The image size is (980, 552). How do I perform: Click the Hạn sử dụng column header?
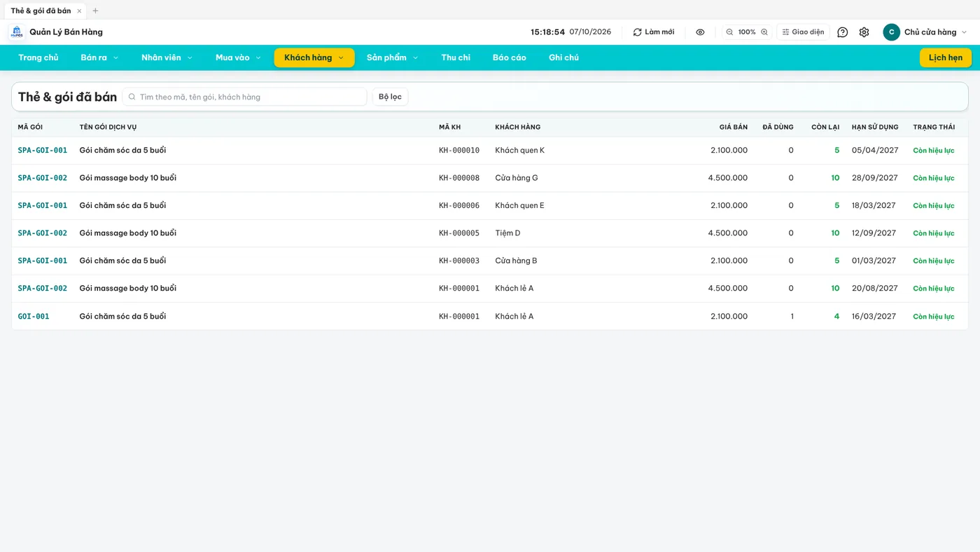[x=875, y=127]
